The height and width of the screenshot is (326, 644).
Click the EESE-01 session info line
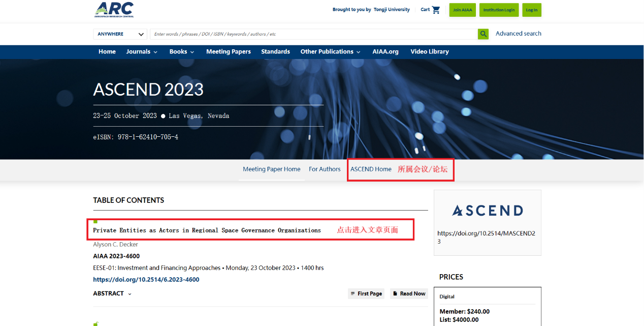[x=208, y=268]
